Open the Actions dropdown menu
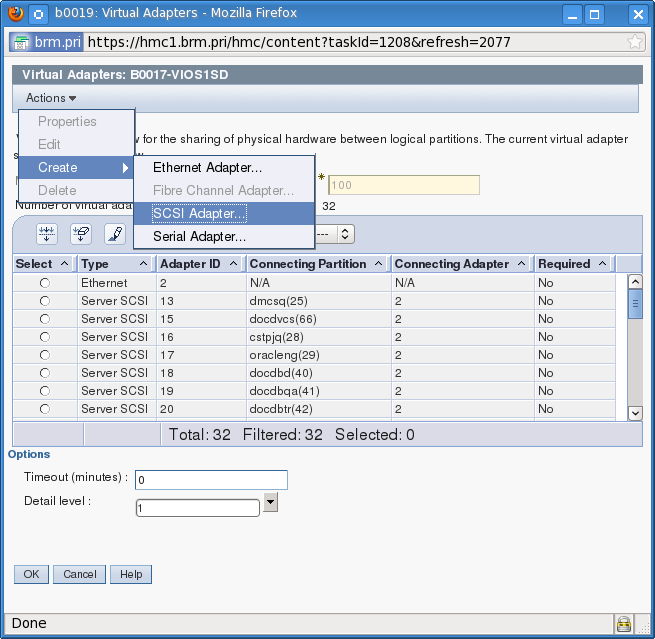This screenshot has width=655, height=639. [x=51, y=98]
